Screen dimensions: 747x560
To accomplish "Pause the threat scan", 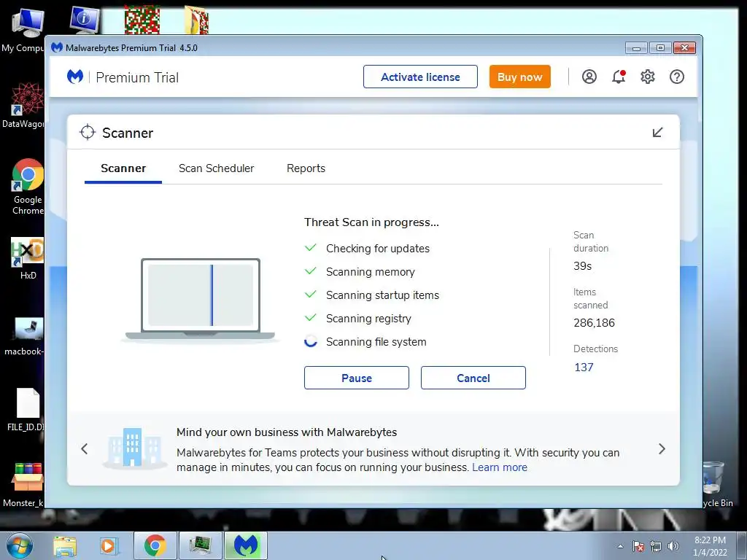I will click(x=356, y=378).
